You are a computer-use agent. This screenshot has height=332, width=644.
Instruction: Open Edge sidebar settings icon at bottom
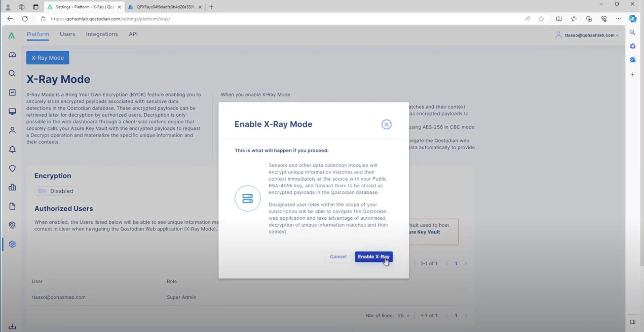[x=633, y=322]
